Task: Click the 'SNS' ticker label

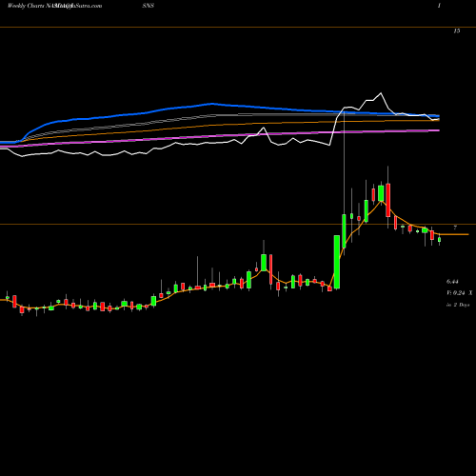Action: point(149,6)
